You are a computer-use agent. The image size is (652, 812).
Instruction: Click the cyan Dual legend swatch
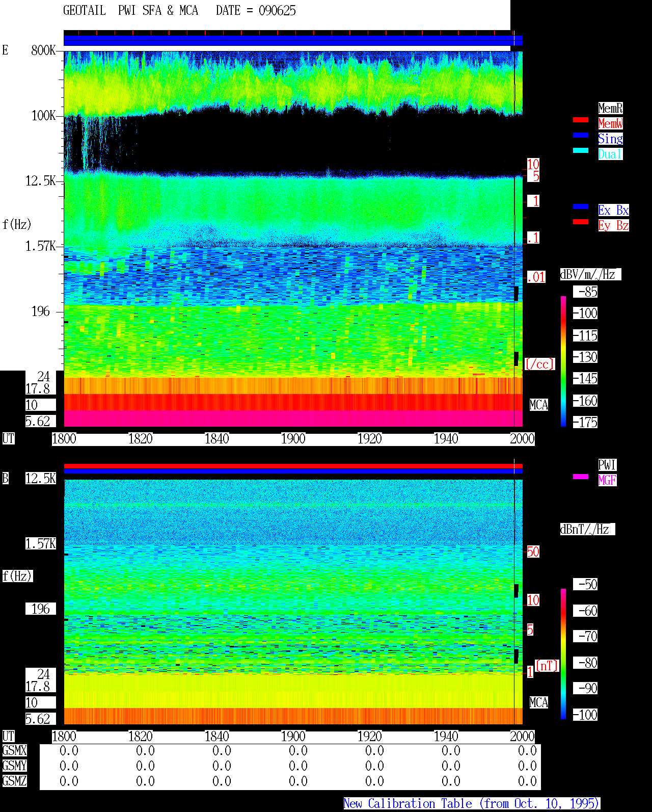pyautogui.click(x=581, y=150)
